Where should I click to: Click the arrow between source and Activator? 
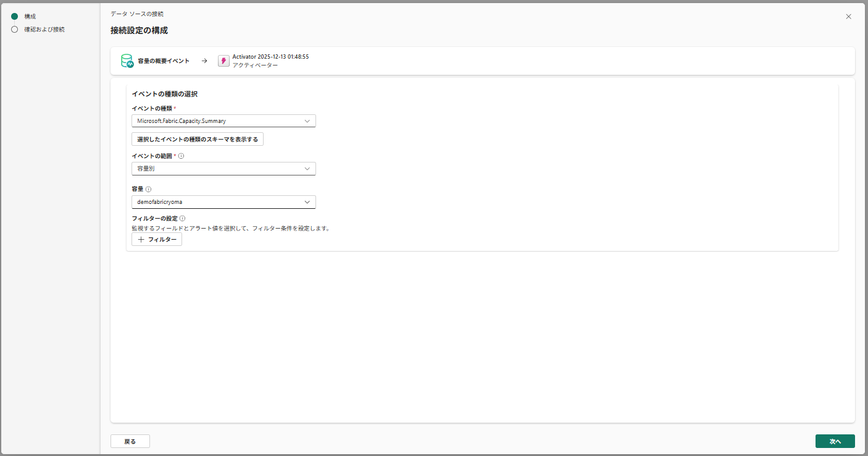pyautogui.click(x=204, y=61)
